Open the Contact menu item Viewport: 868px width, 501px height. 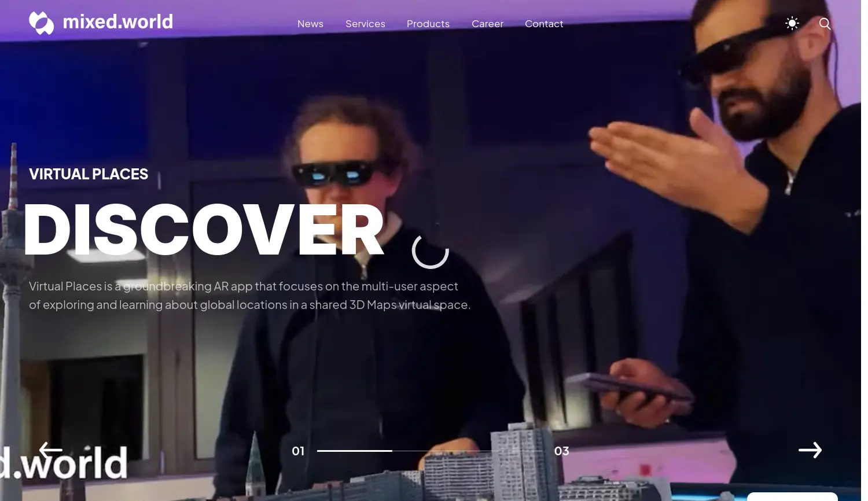coord(543,24)
